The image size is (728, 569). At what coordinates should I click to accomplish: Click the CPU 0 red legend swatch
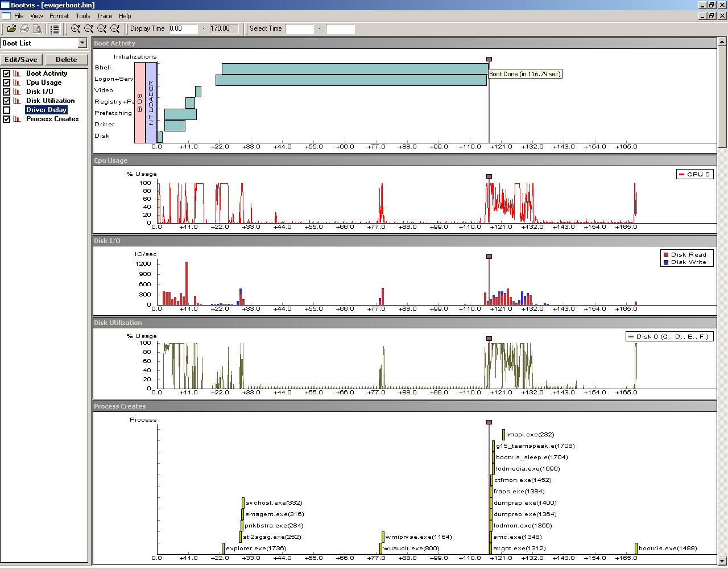coord(681,175)
